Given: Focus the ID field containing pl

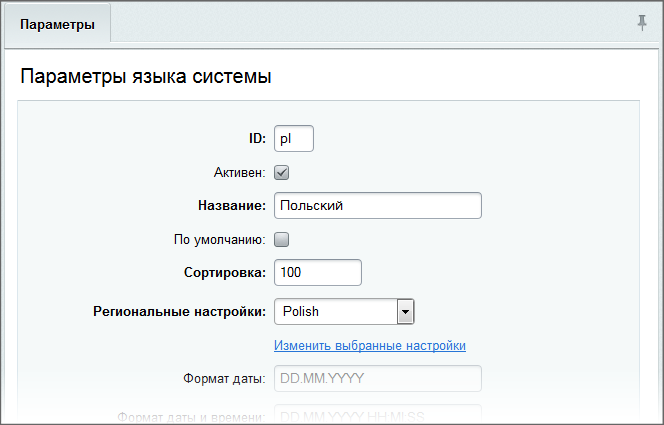Looking at the screenshot, I should (x=294, y=138).
